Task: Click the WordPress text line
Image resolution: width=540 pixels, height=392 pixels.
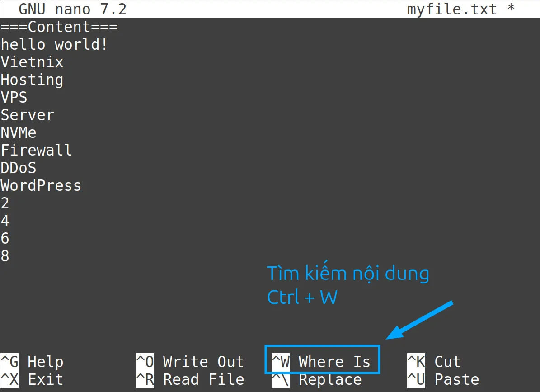Action: tap(41, 186)
